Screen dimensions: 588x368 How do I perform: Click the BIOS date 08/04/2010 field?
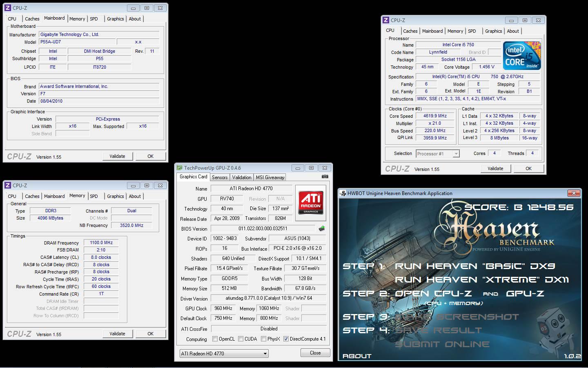99,101
